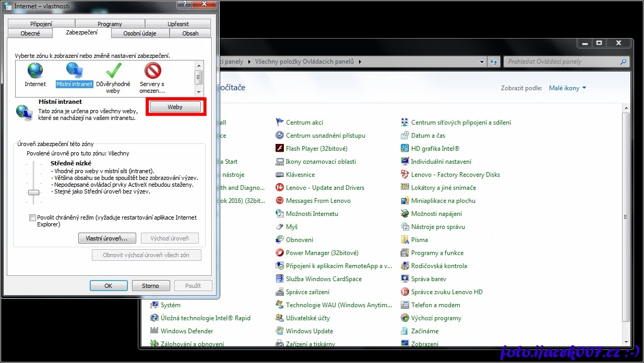Open Windows Defender item
The image size is (644, 363).
coord(186,331)
